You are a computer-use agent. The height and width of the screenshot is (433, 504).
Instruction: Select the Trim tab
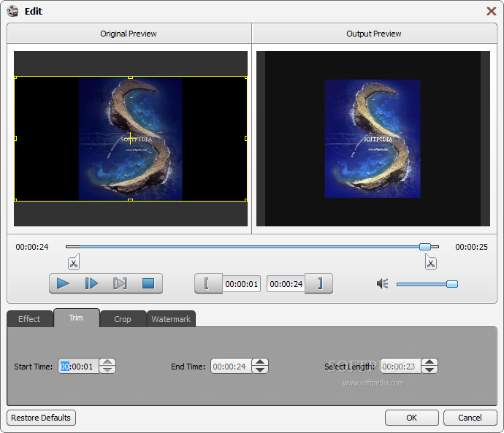tap(76, 318)
